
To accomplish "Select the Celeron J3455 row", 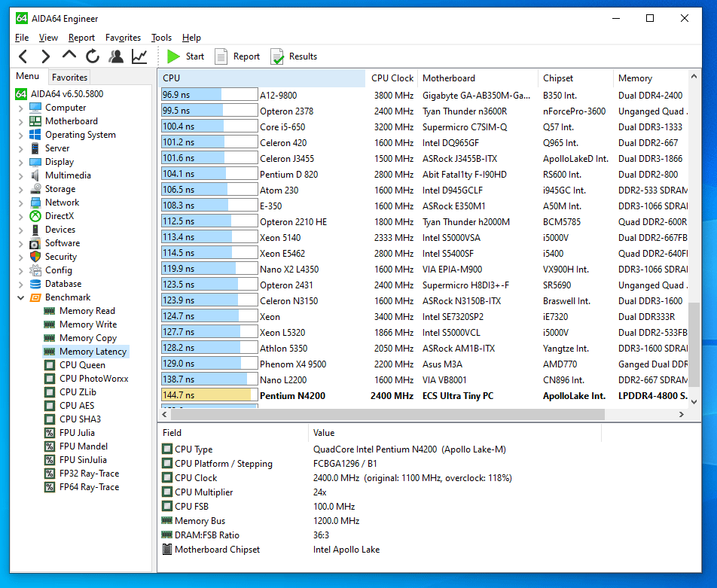I will (x=424, y=159).
